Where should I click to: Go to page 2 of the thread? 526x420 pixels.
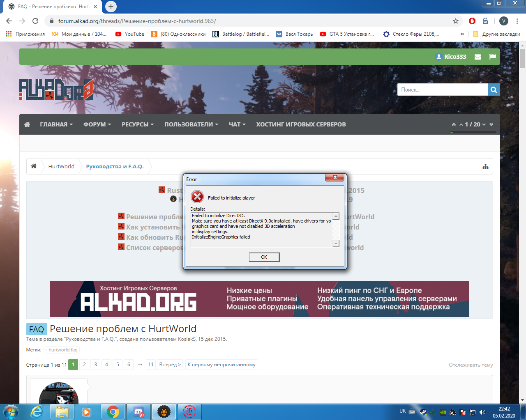(x=84, y=365)
